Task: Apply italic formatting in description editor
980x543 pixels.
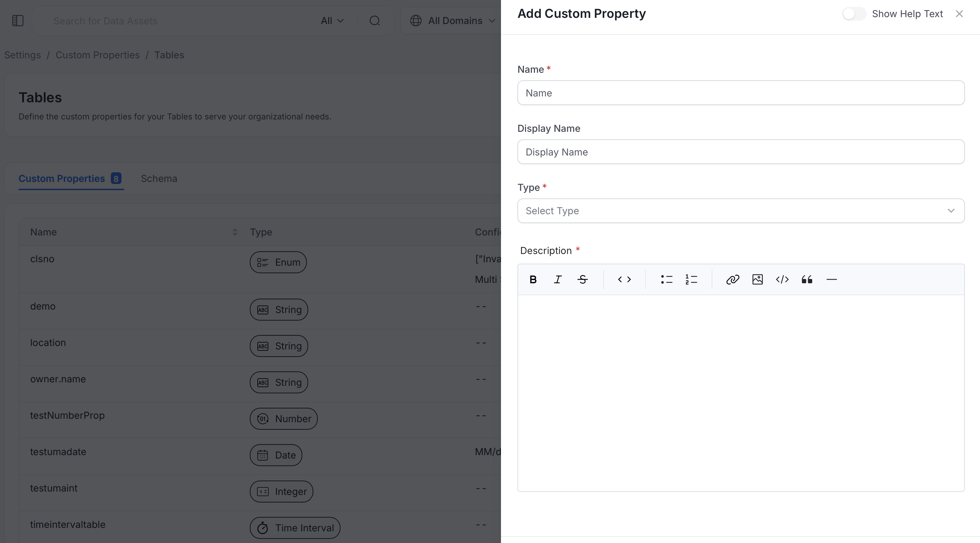Action: tap(558, 279)
